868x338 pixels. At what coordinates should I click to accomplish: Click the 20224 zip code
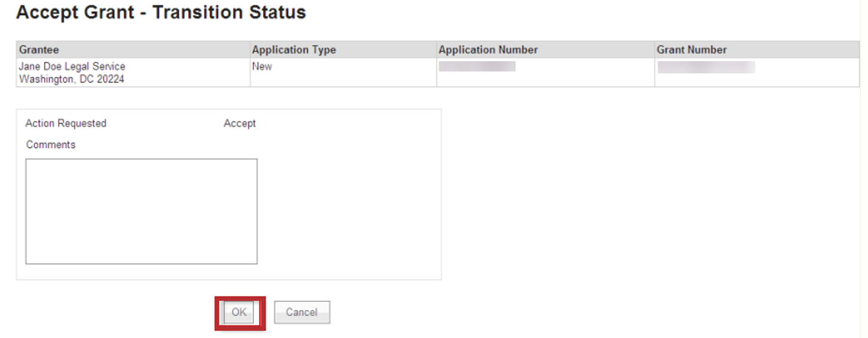pos(110,79)
